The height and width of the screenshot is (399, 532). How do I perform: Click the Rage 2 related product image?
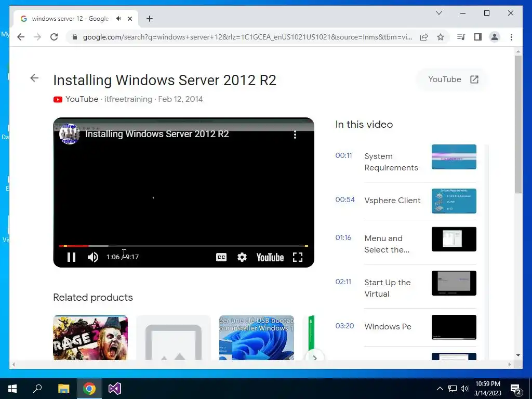(x=90, y=338)
